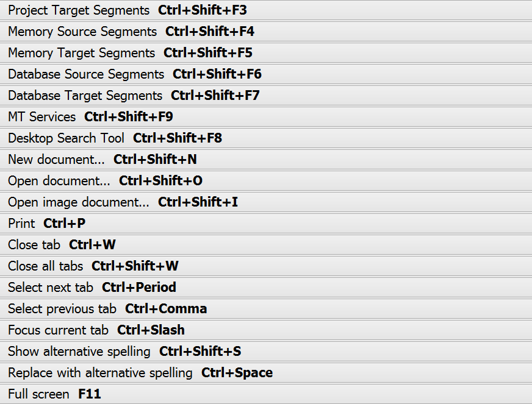Choose New document... menu item
Image resolution: width=532 pixels, height=404 pixels.
[x=56, y=160]
